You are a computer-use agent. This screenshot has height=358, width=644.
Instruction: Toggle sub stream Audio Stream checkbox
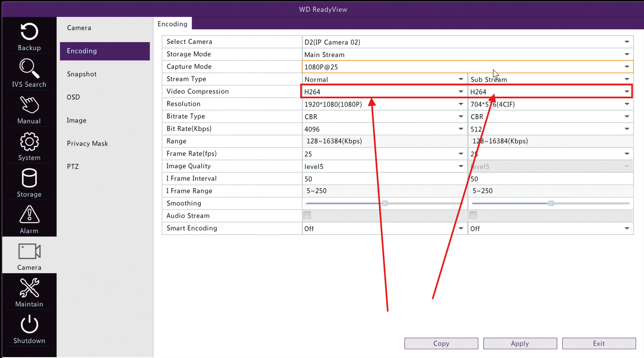click(473, 215)
